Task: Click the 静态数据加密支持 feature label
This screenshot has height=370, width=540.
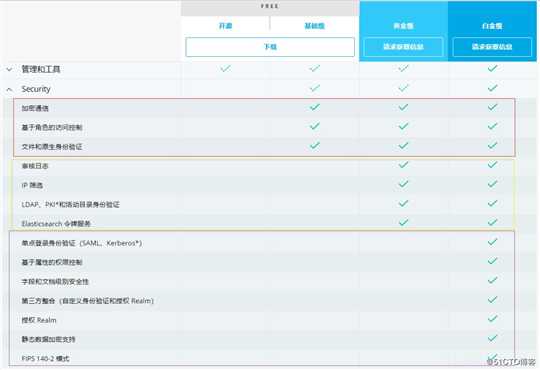Action: 49,340
